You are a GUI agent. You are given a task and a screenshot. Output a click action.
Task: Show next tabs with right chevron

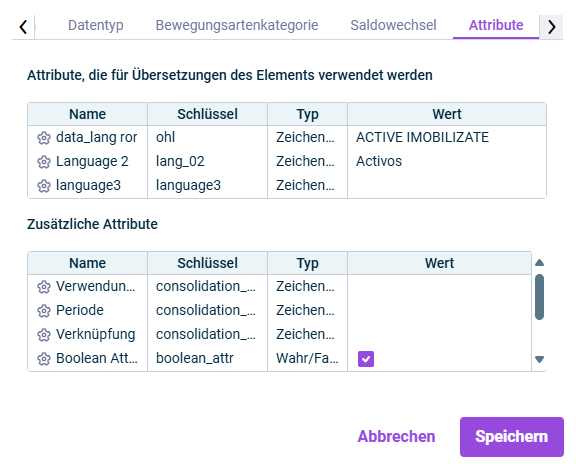click(x=551, y=27)
